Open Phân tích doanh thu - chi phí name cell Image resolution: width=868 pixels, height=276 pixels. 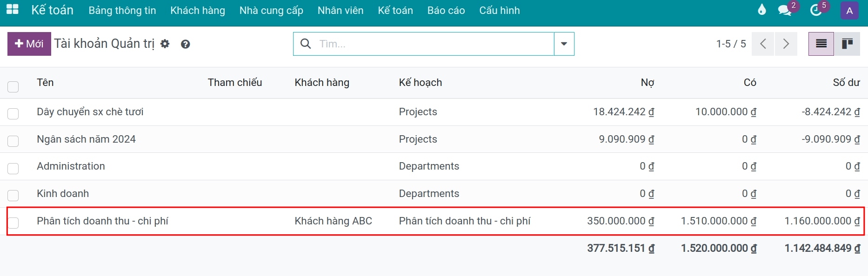coord(102,221)
